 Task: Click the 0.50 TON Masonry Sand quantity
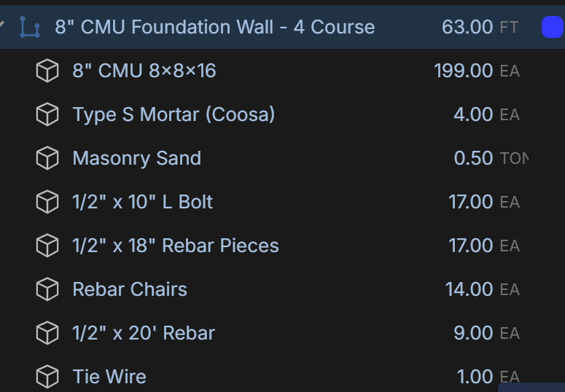(491, 158)
